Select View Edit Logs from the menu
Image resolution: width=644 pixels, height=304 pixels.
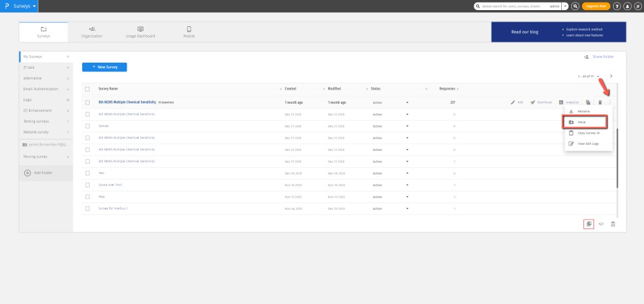(x=588, y=144)
